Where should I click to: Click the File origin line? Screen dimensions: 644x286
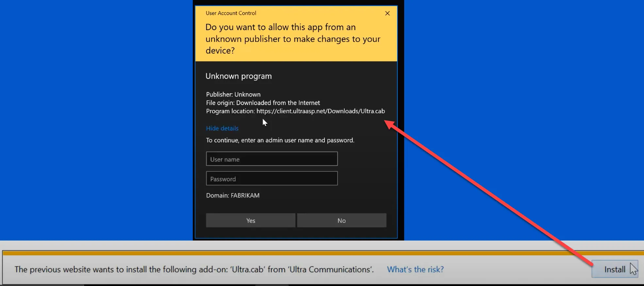point(263,103)
